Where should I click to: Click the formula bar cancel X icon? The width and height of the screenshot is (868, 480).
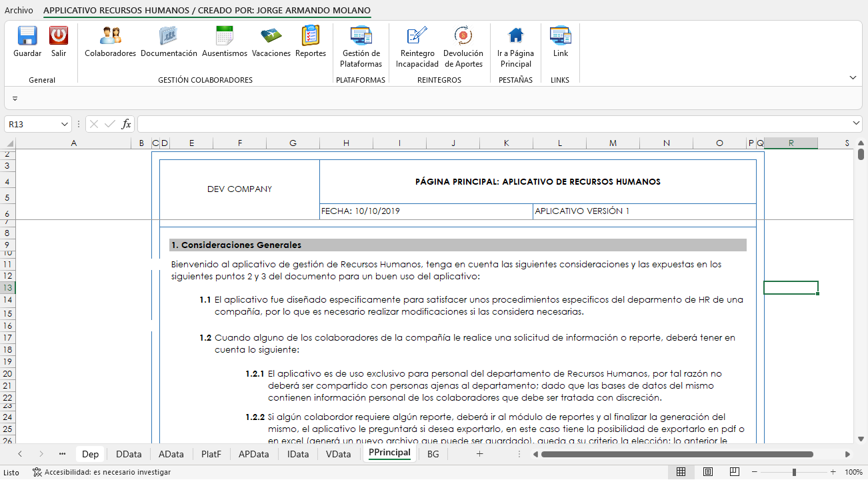94,124
